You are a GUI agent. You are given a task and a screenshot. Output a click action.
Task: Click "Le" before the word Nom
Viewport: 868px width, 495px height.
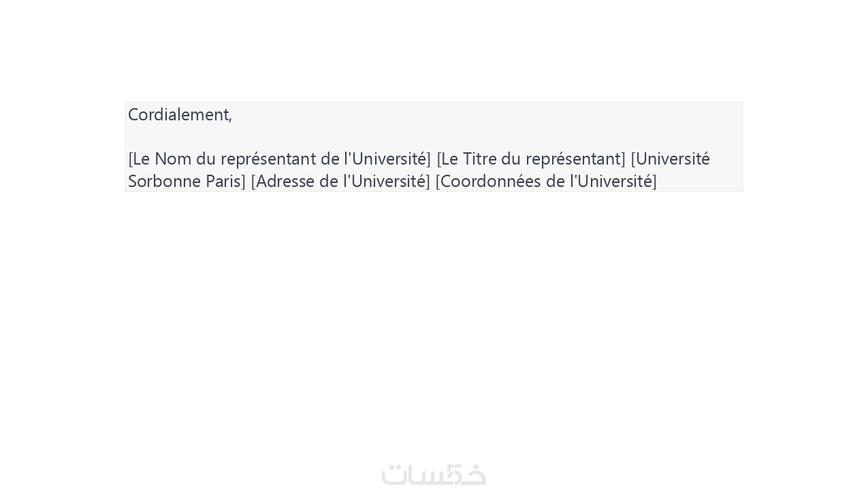[x=141, y=159]
